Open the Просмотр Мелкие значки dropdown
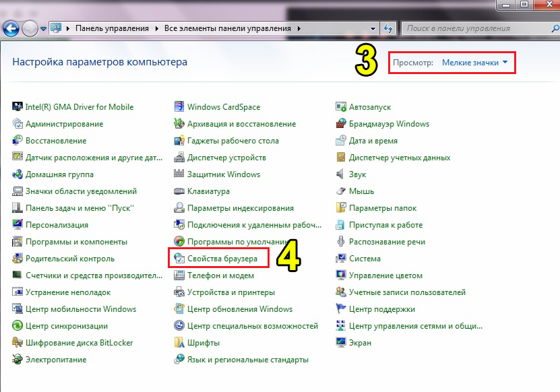This screenshot has width=560, height=392. [x=474, y=63]
